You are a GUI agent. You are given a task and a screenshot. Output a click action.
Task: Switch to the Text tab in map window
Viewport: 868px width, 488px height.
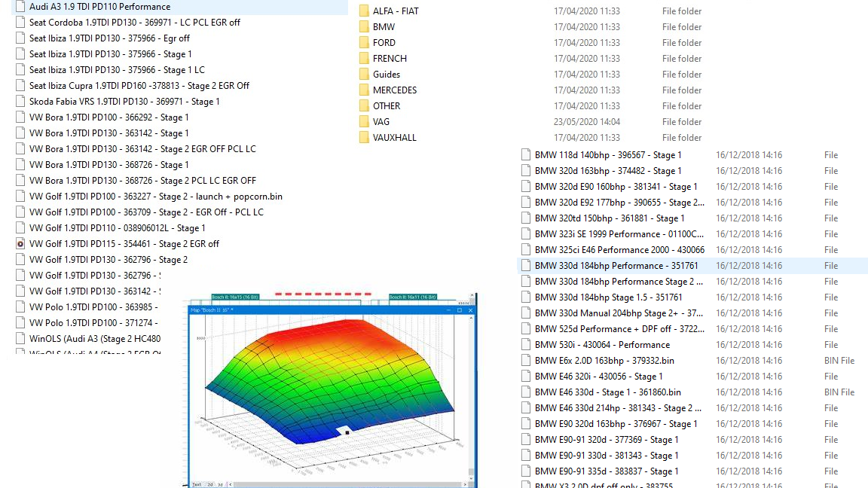197,485
